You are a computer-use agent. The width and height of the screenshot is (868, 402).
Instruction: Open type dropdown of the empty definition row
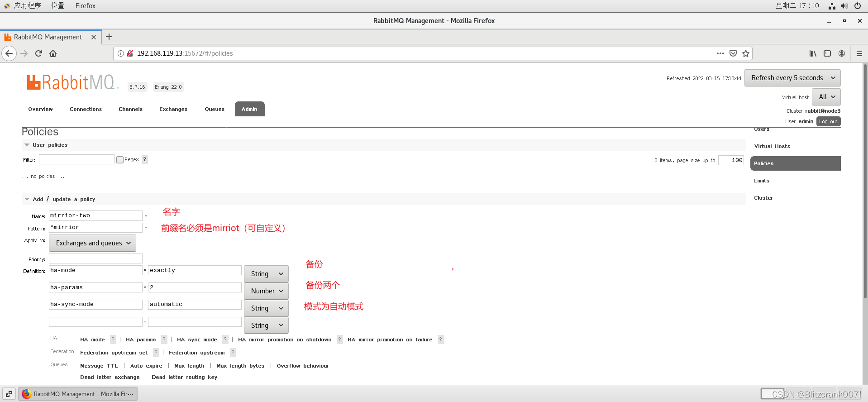tap(266, 325)
